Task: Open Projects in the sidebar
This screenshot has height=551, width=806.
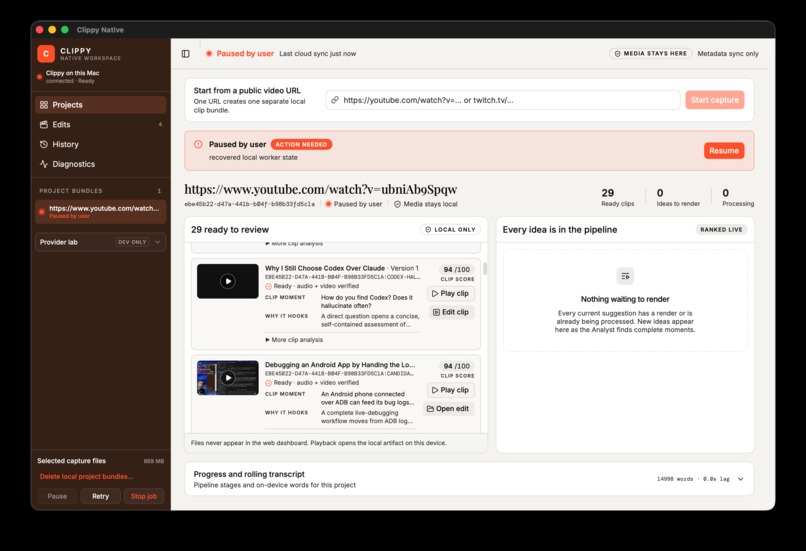Action: [x=100, y=105]
